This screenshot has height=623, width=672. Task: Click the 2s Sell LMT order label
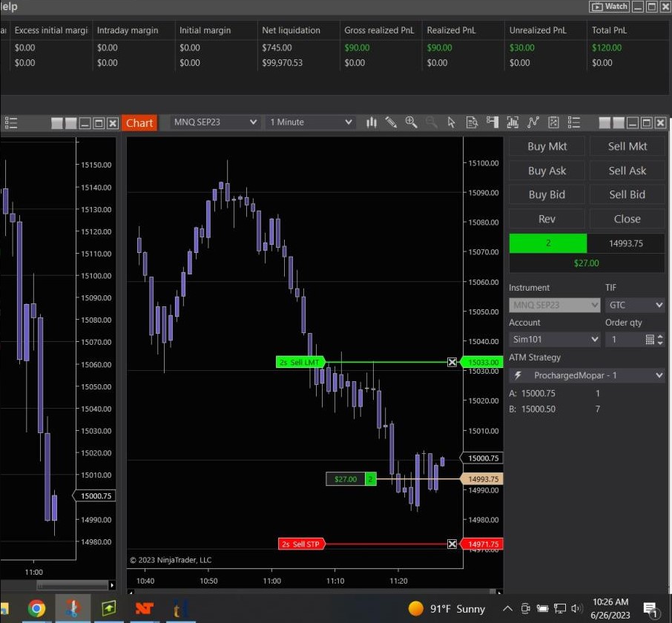coord(300,363)
